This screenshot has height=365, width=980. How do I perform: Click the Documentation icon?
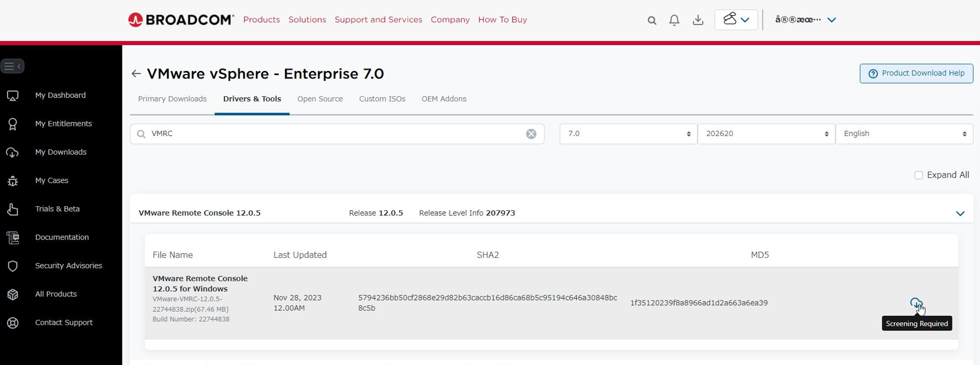coord(13,237)
